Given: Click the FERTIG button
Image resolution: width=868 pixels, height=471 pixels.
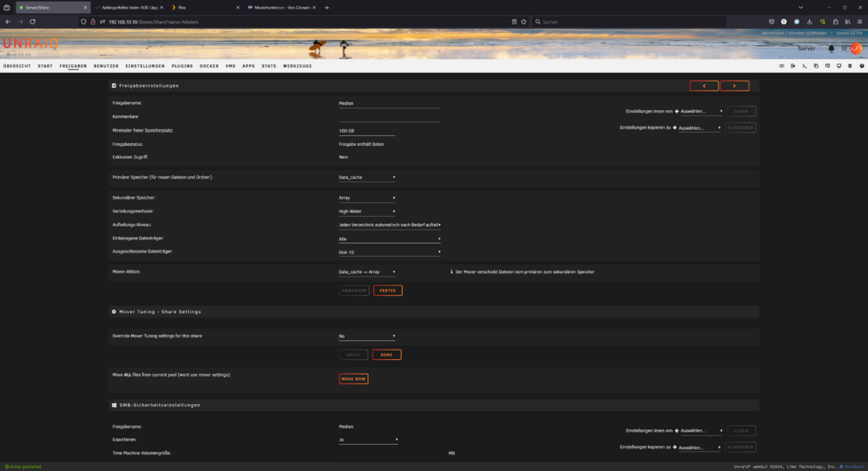Looking at the screenshot, I should point(388,291).
